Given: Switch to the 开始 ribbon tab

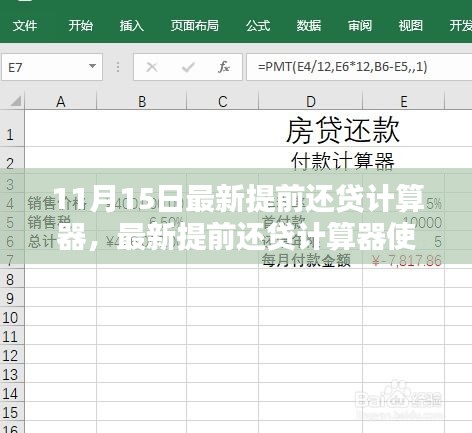Looking at the screenshot, I should tap(80, 25).
